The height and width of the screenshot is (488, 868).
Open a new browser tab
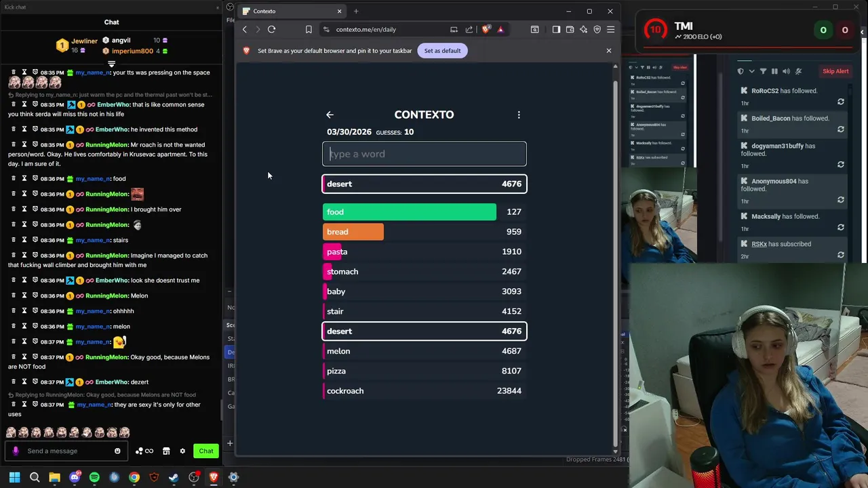tap(356, 11)
